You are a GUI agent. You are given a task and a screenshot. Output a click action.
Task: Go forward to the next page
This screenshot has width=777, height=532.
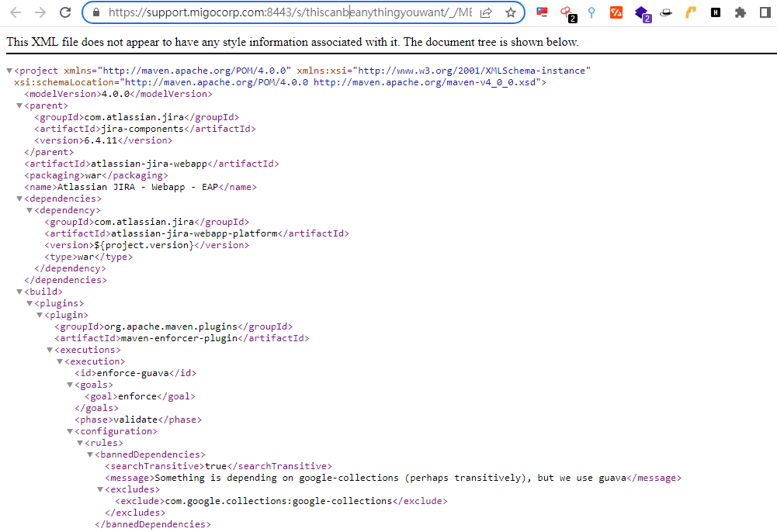[x=40, y=12]
